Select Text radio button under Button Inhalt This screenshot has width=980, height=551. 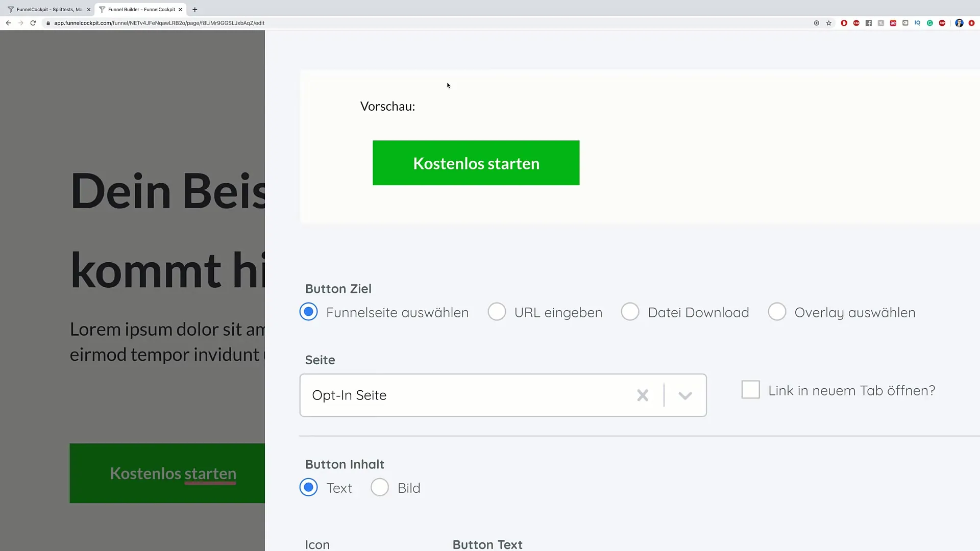tap(309, 488)
